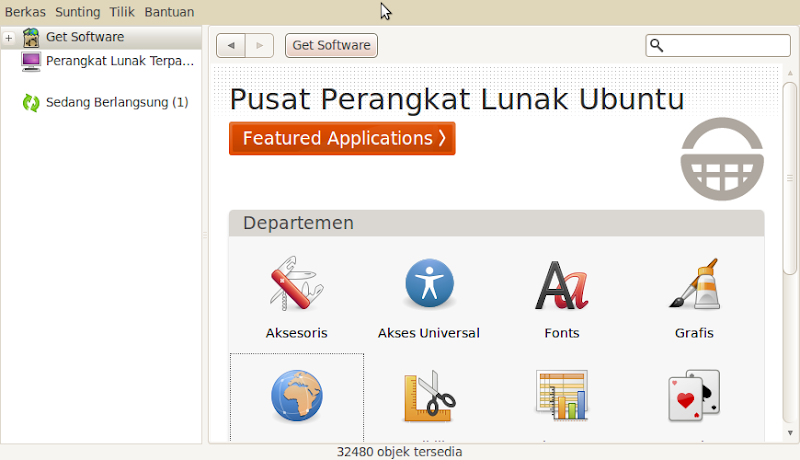Open the Bantuan menu
Viewport: 800px width, 460px height.
[x=169, y=12]
